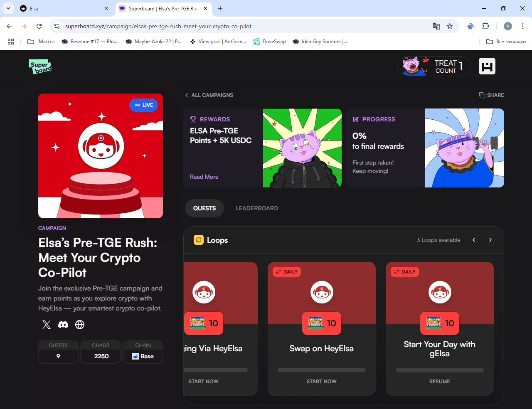Open the Chrome profile avatar

508,26
